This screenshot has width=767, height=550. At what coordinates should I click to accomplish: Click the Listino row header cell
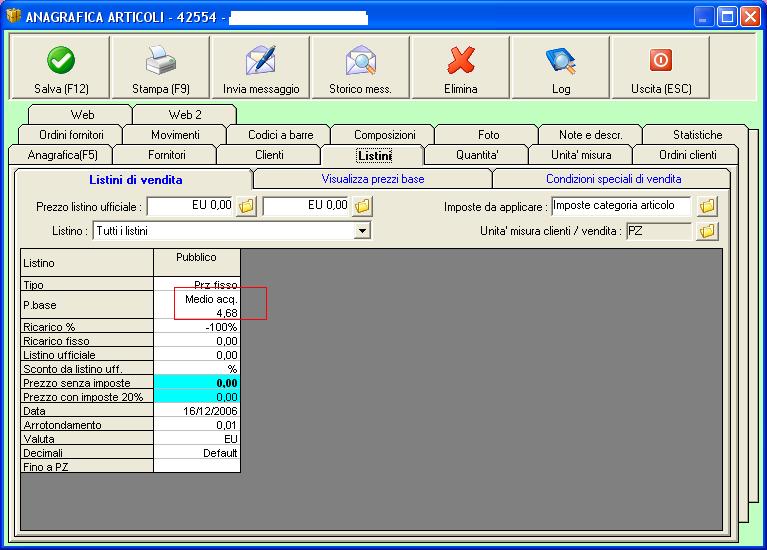(87, 263)
